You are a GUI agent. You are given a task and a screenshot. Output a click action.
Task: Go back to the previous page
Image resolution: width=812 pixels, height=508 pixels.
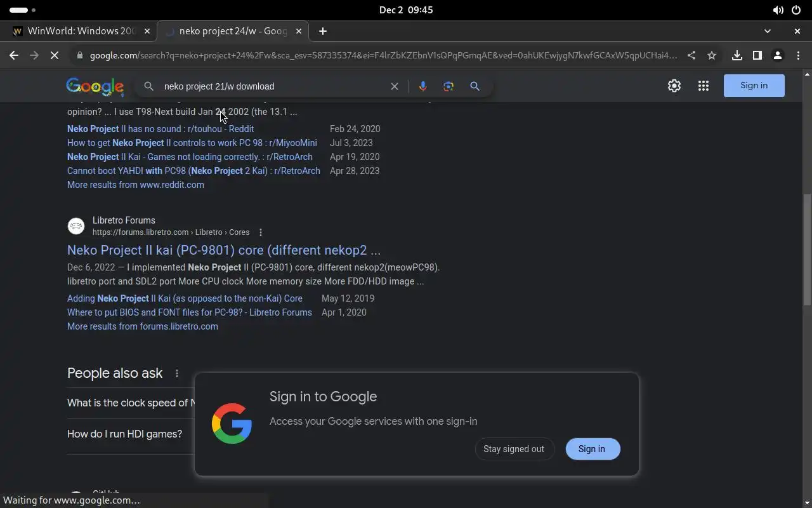[14, 55]
